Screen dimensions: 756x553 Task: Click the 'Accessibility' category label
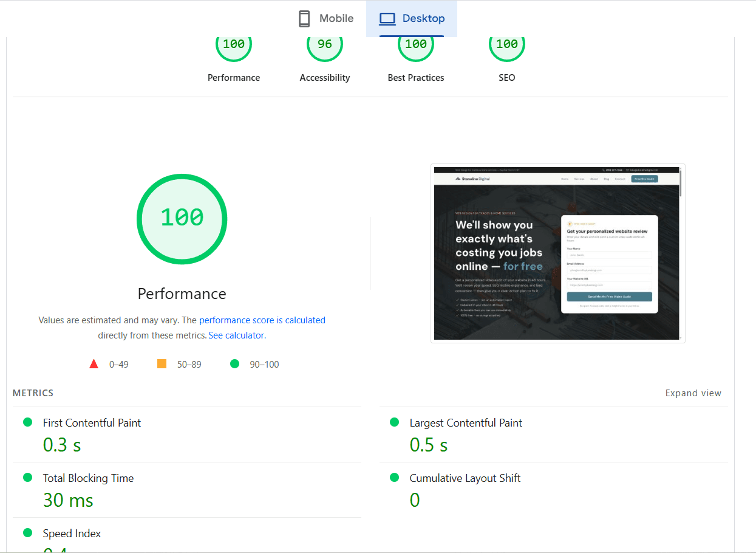tap(325, 78)
